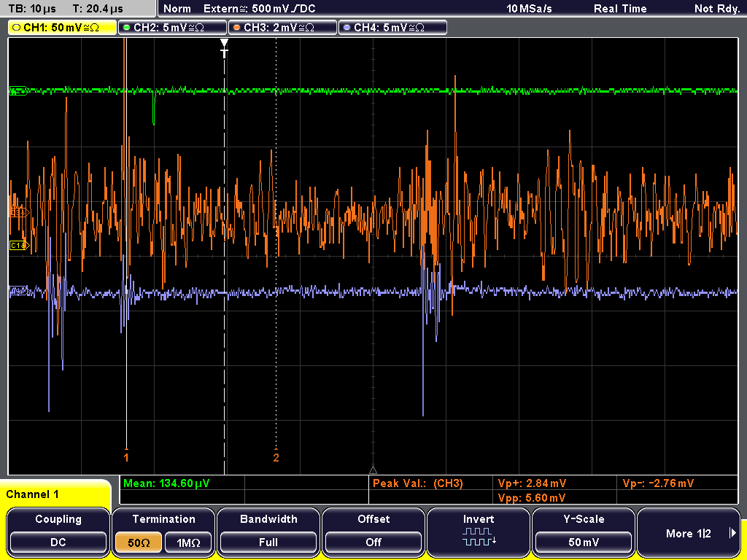Select the CH2: 5 mV channel tab
Image resolution: width=747 pixels, height=560 pixels.
(172, 28)
